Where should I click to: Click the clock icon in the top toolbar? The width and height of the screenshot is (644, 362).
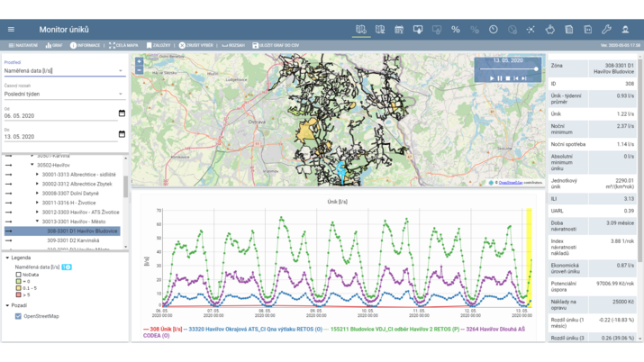(x=494, y=30)
